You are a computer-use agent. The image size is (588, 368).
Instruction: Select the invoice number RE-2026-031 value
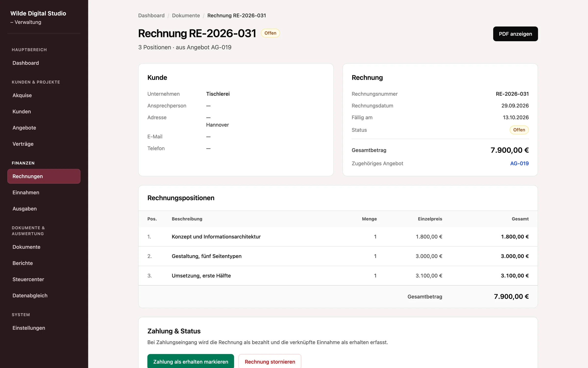[x=512, y=94]
